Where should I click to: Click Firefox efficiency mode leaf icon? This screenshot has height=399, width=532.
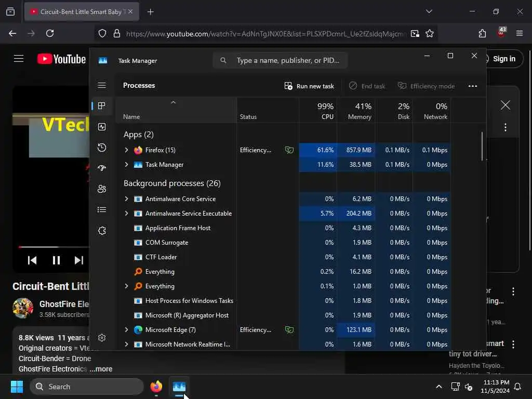coord(289,150)
